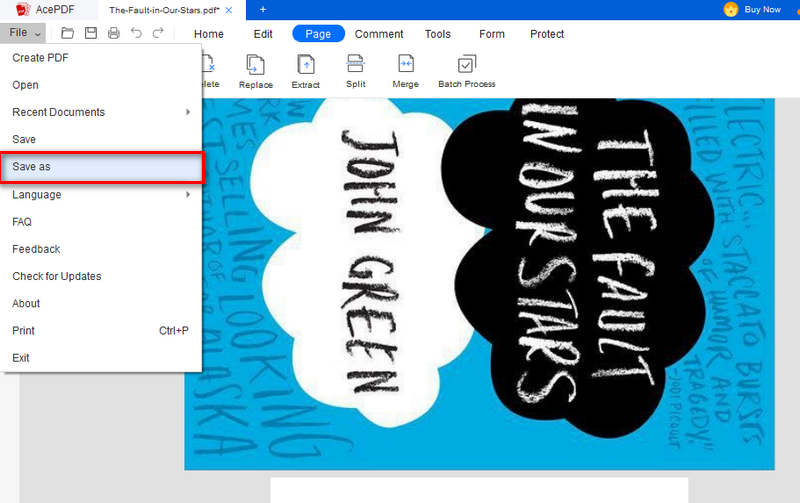The width and height of the screenshot is (800, 503).
Task: Open the File dropdown menu
Action: (x=23, y=33)
